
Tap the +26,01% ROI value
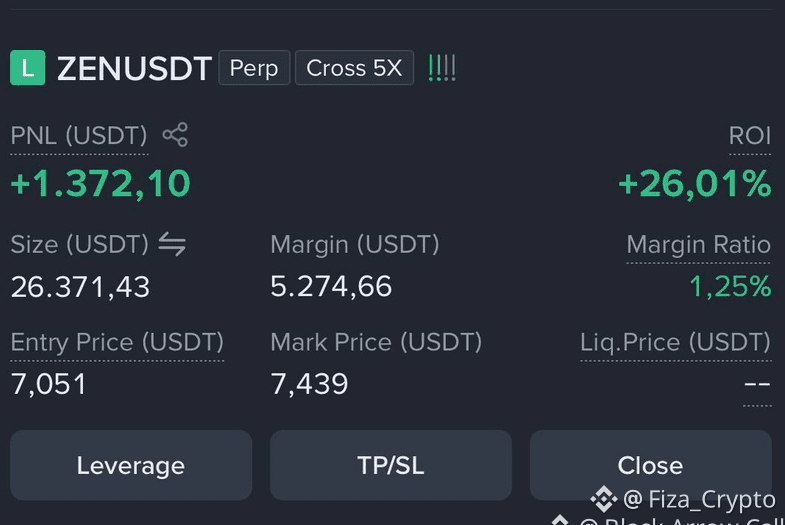[x=695, y=184]
